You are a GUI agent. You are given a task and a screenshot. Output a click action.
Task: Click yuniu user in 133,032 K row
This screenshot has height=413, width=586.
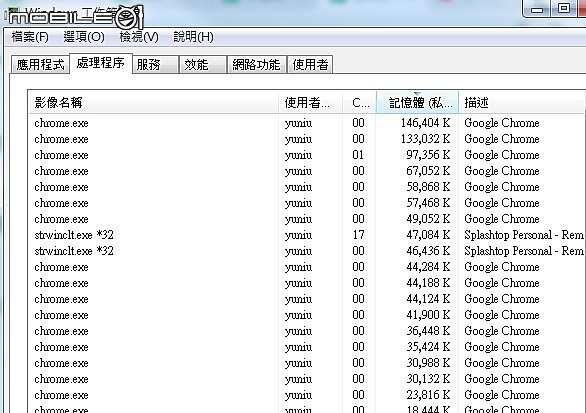(298, 139)
